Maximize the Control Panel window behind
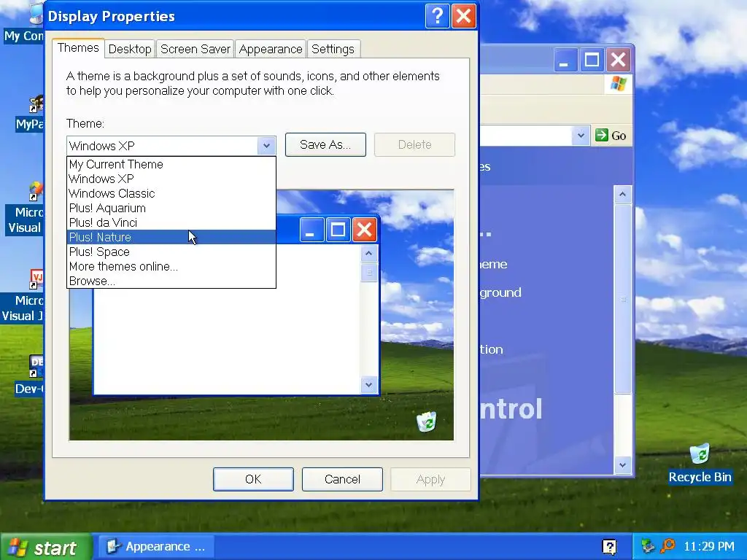 click(x=592, y=60)
